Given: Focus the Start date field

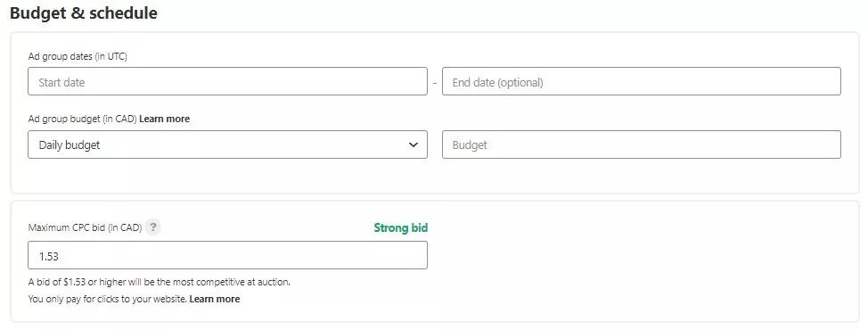Looking at the screenshot, I should point(227,81).
